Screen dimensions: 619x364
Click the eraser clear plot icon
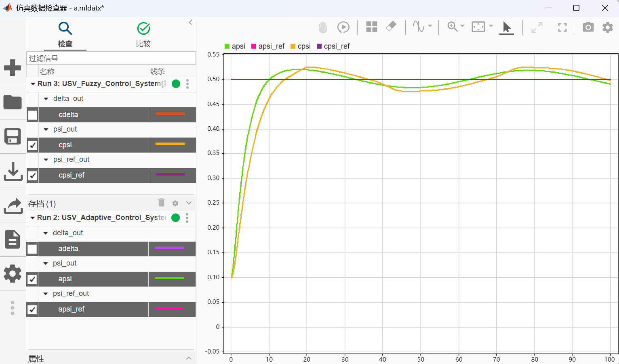point(391,27)
